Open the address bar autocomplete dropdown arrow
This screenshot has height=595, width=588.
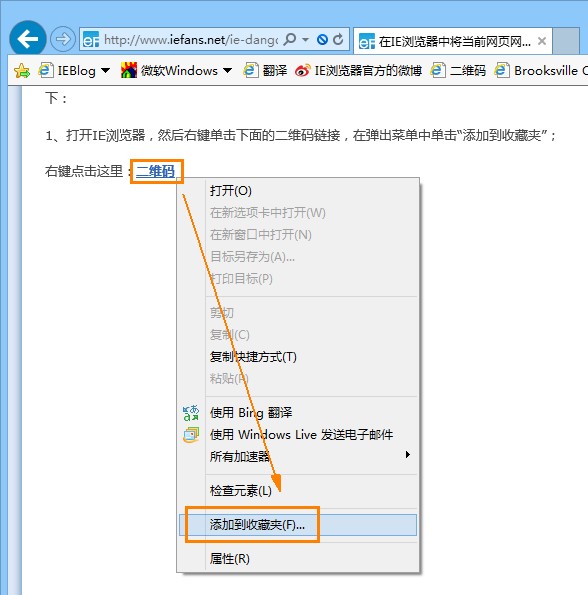(305, 39)
